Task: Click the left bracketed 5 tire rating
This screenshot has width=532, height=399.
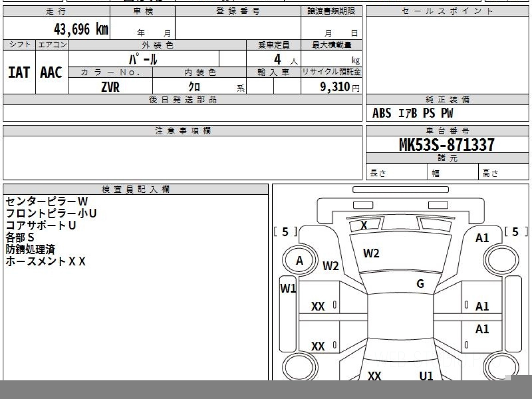Action: coord(285,232)
